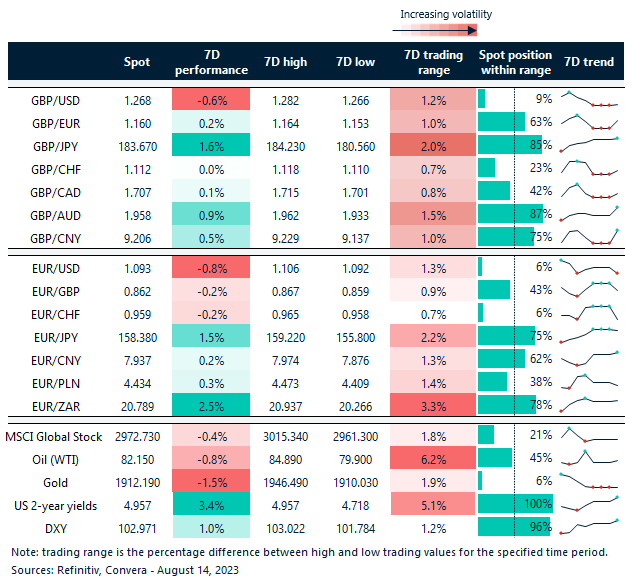Select Oil (WTI) trading range 6.2%
This screenshot has width=633, height=581.
(433, 457)
